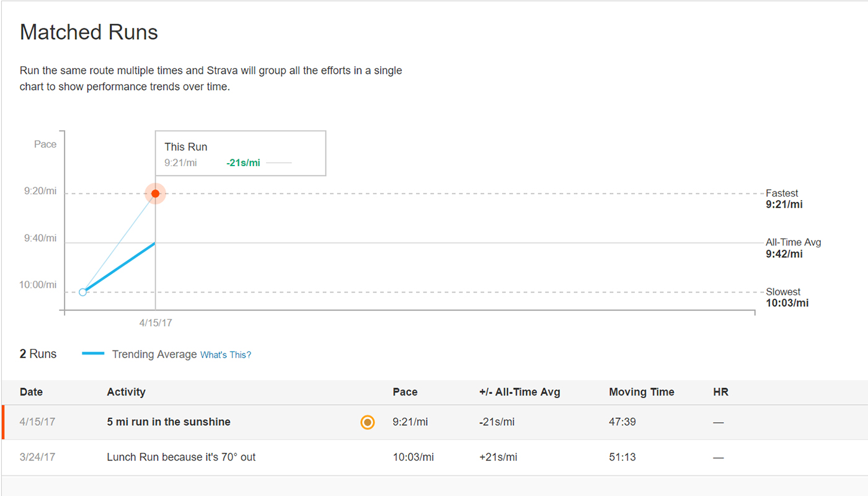868x496 pixels.
Task: Click the This Run tooltip box
Action: 241,153
